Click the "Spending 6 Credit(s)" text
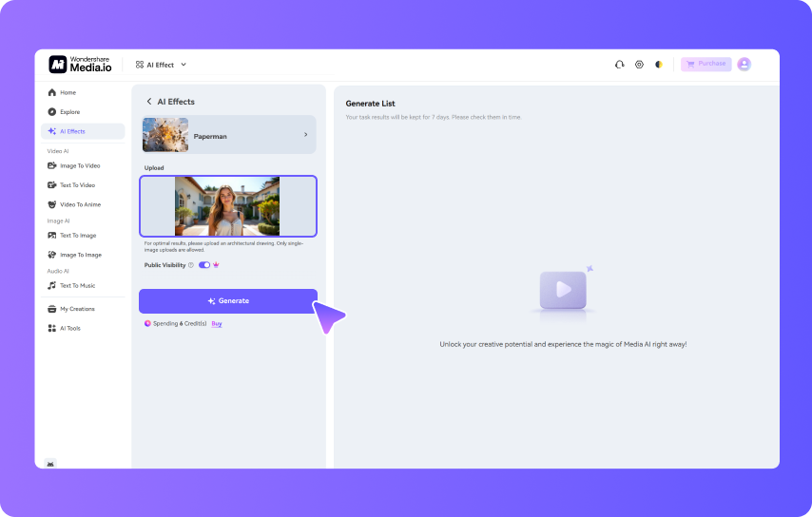This screenshot has height=517, width=812. click(x=180, y=323)
